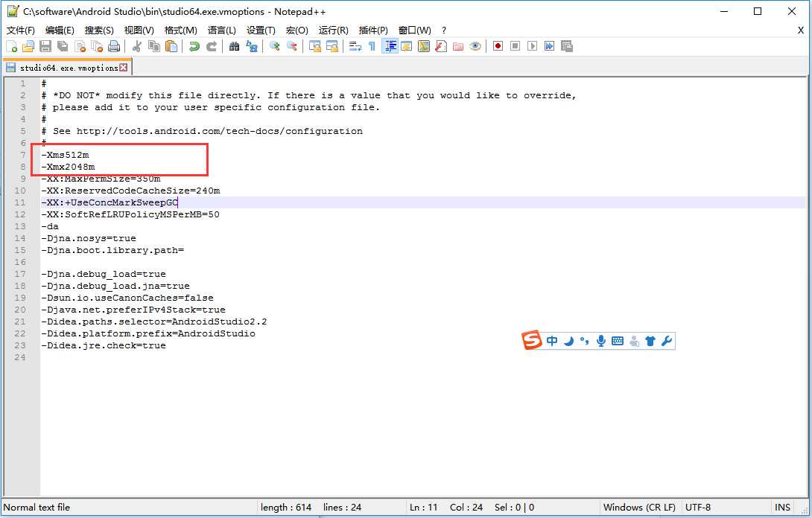Toggle synchronize vertical scrolling icon
The height and width of the screenshot is (518, 812).
pyautogui.click(x=315, y=46)
